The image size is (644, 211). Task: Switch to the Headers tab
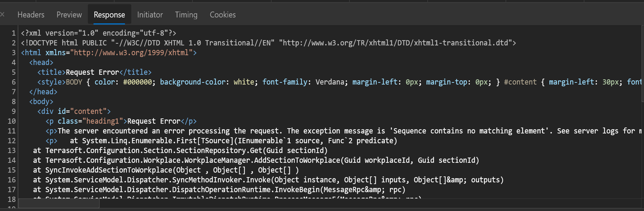(x=31, y=15)
